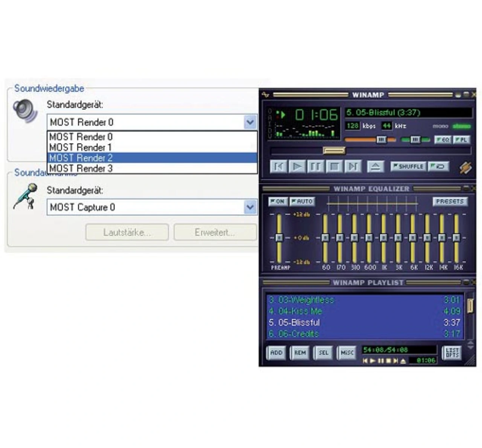This screenshot has height=448, width=482.
Task: Click the spectrum visualizer in Winamp
Action: pyautogui.click(x=305, y=130)
